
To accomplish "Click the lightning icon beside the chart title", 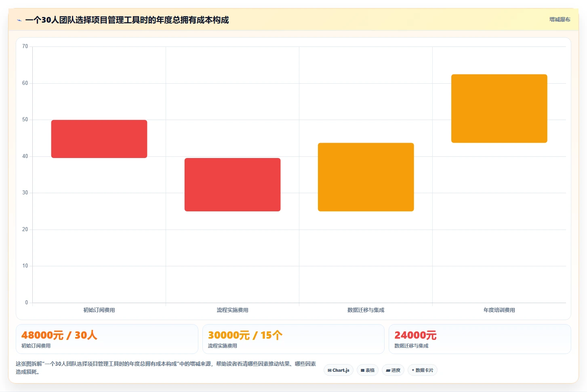I will coord(19,20).
